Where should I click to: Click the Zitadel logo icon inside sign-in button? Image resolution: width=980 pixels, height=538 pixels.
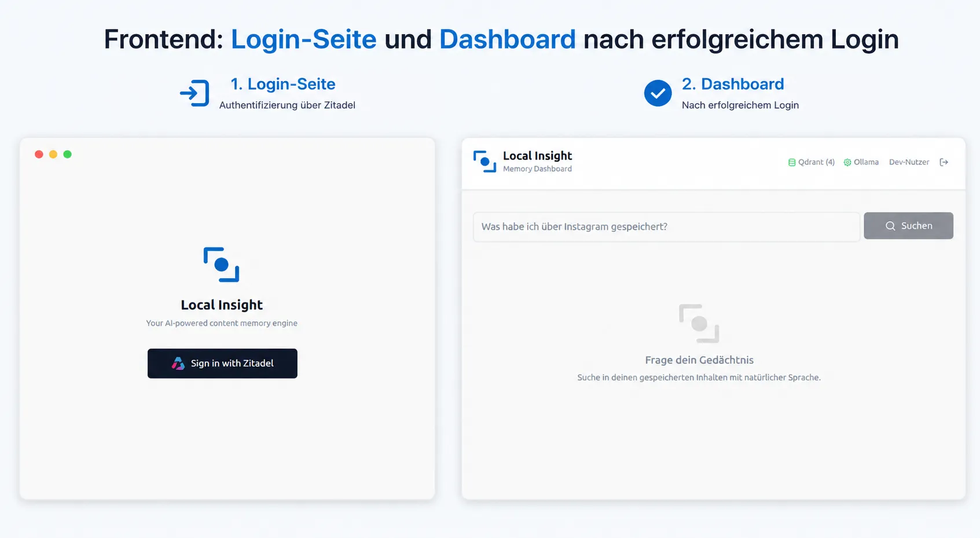pos(178,363)
